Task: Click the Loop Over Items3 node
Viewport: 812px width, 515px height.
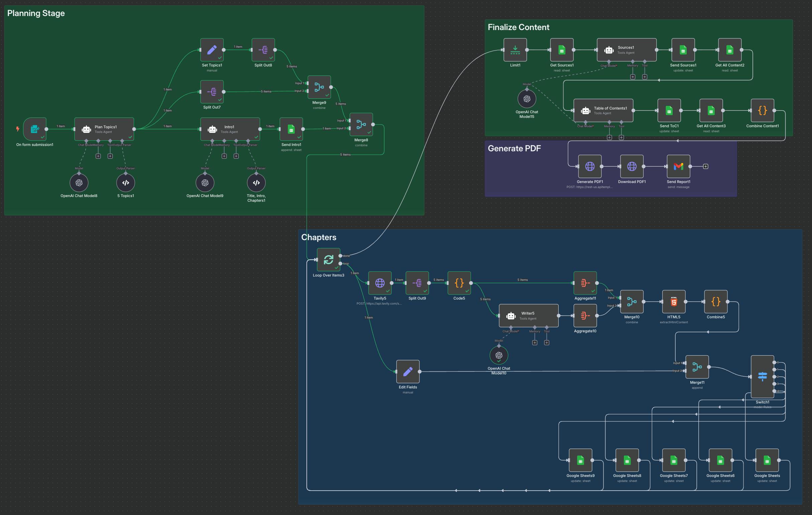Action: point(328,260)
